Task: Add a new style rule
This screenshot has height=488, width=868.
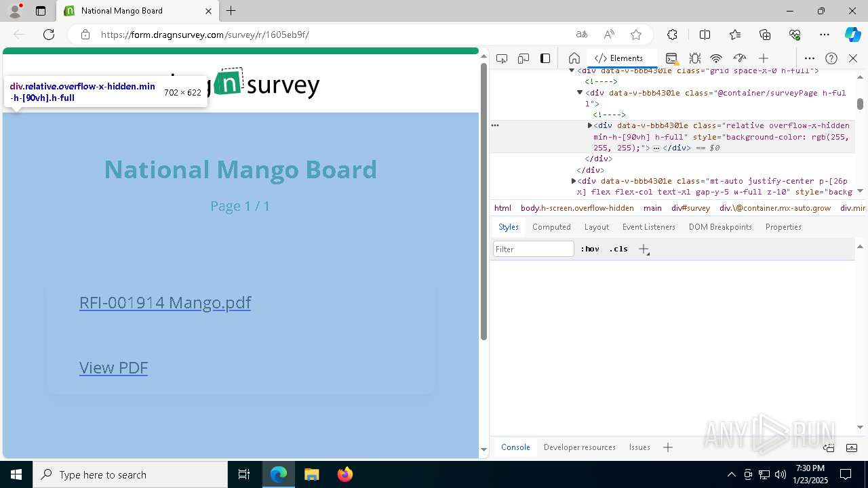Action: click(x=644, y=249)
